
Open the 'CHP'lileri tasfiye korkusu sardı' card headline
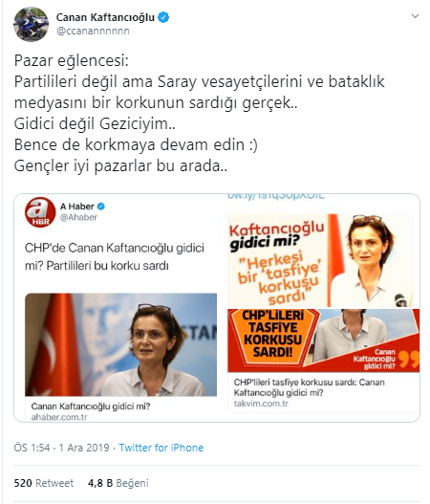pyautogui.click(x=309, y=387)
